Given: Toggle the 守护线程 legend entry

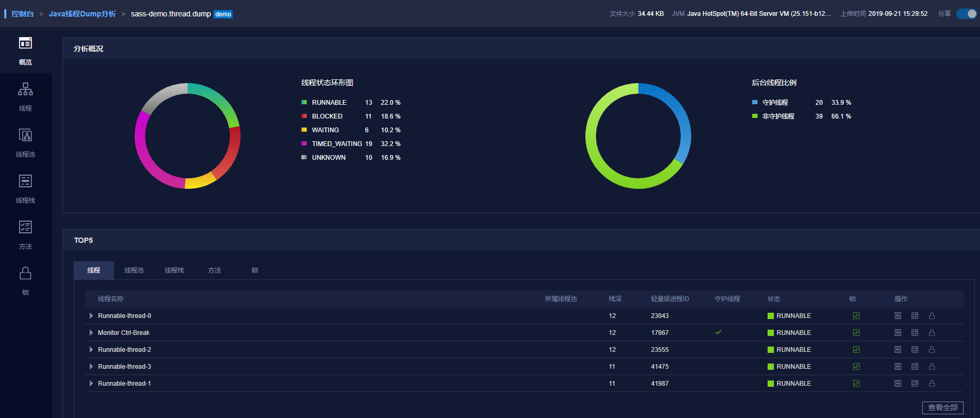Looking at the screenshot, I should tap(775, 103).
